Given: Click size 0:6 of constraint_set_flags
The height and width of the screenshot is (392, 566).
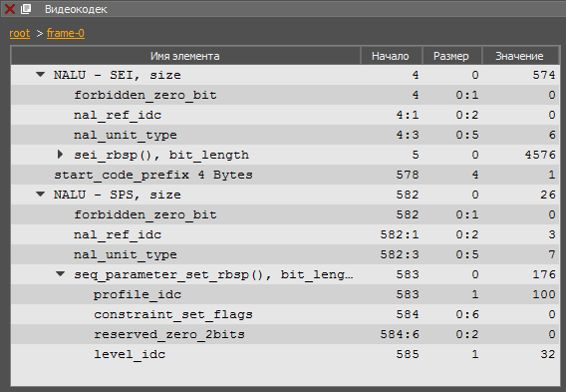Looking at the screenshot, I should click(467, 314).
